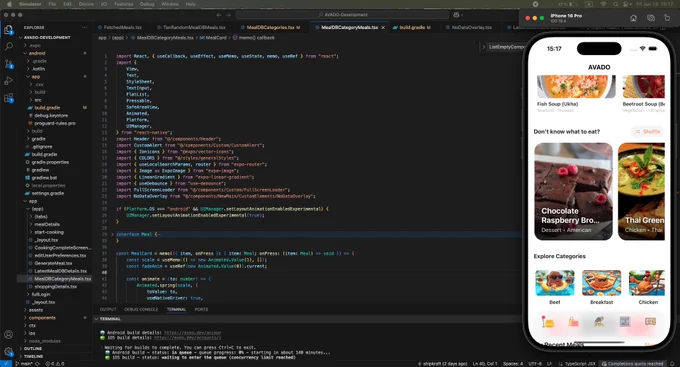This screenshot has height=367, width=680.
Task: Rotate the Simulator device with the rotate icon
Action: point(667,18)
